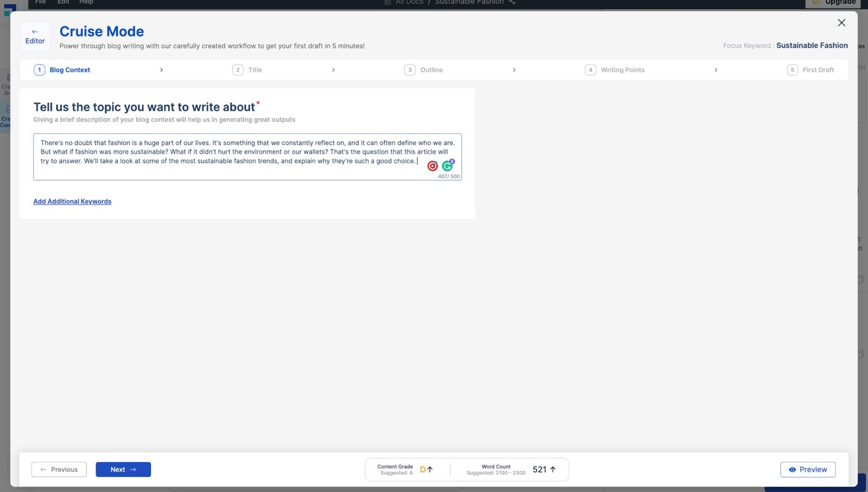Click the step 1 number circle
868x492 pixels.
(40, 70)
